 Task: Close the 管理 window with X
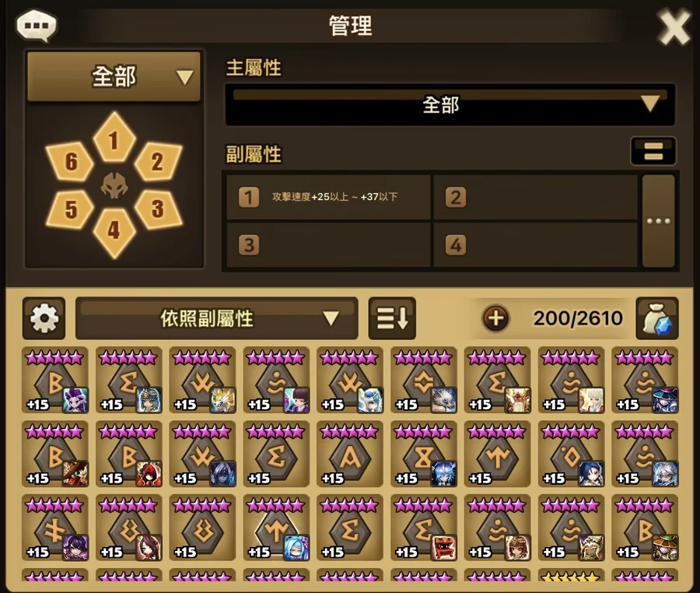674,26
